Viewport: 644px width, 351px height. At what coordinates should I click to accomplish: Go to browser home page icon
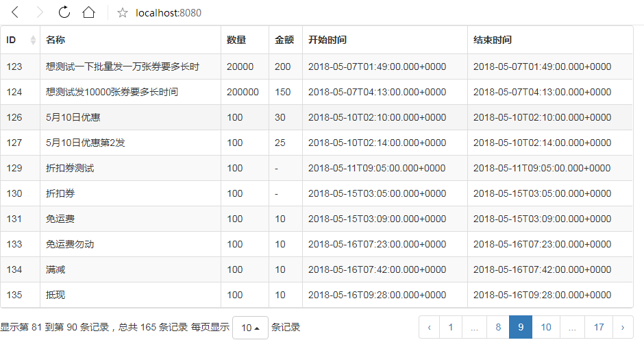pyautogui.click(x=88, y=12)
